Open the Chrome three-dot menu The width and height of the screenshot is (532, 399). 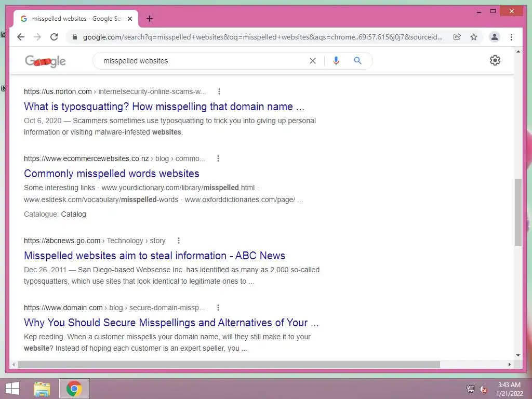pos(511,37)
